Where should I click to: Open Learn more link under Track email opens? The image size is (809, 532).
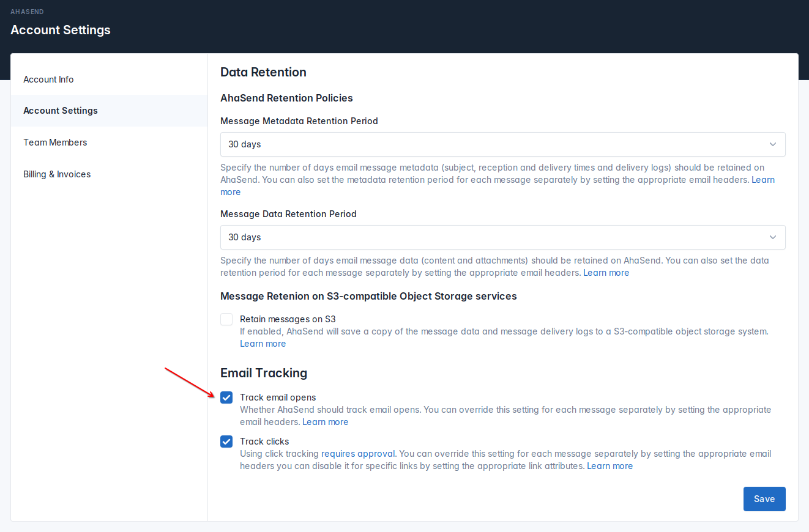point(325,422)
